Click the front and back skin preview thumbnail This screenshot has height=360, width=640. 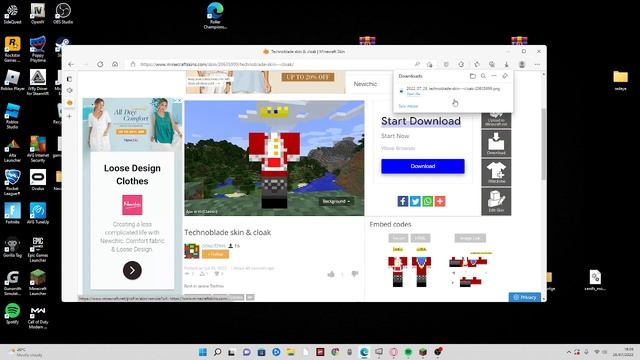tap(409, 267)
